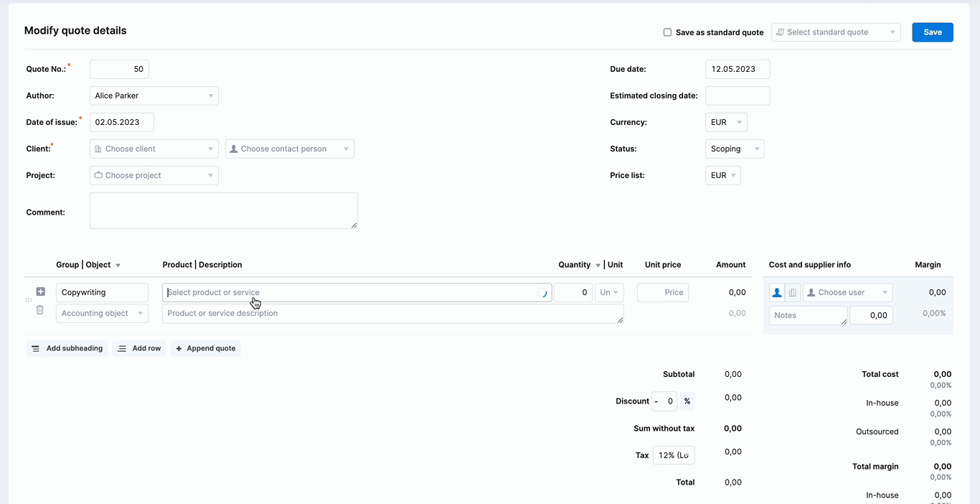Open the Choose contact person dropdown
Screen dimensions: 980x504
click(289, 149)
